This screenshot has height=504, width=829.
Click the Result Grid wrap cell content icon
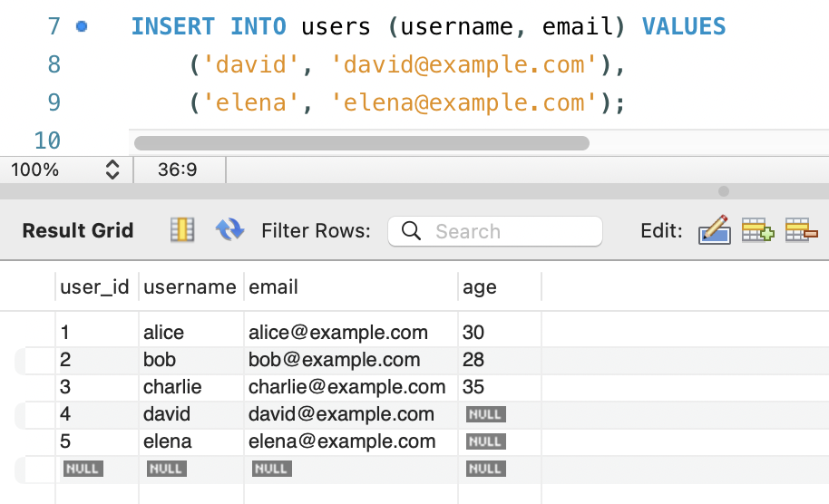coord(182,231)
